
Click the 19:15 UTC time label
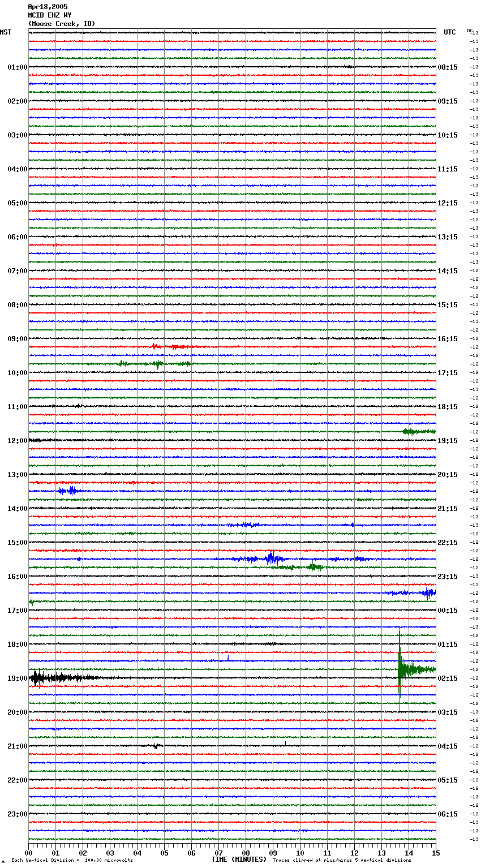[x=448, y=441]
